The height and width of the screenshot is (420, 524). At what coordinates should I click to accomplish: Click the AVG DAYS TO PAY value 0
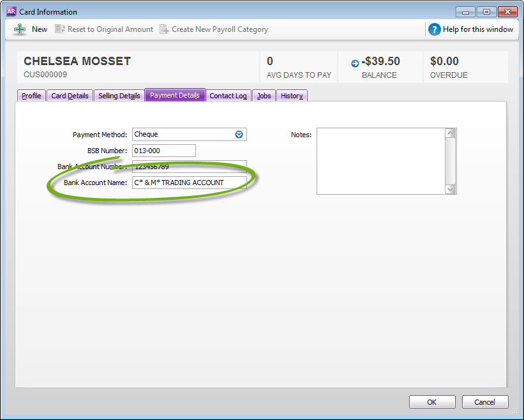coord(270,61)
